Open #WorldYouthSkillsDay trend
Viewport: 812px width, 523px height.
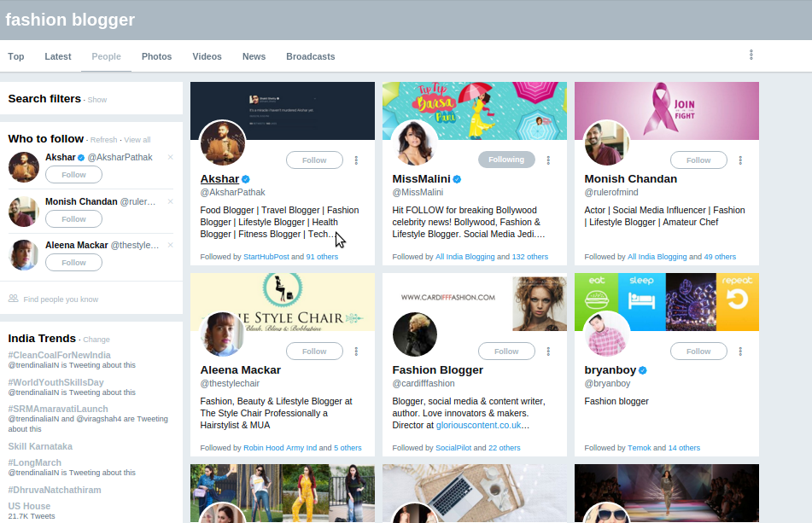pos(56,383)
